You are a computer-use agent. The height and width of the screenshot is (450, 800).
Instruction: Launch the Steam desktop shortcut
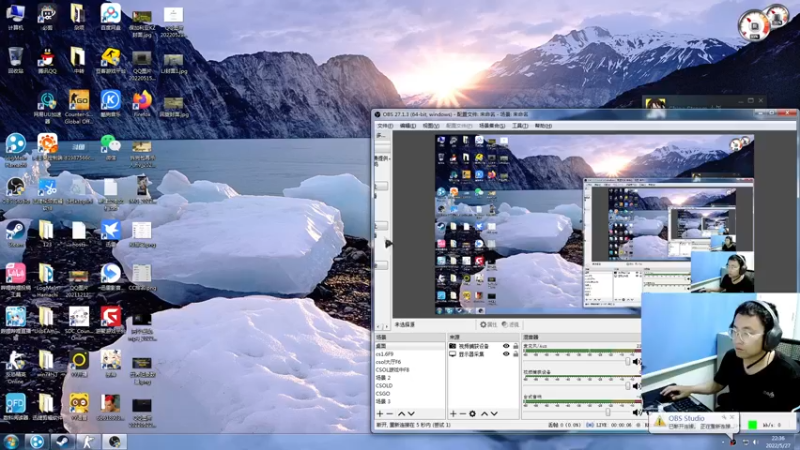coord(15,234)
